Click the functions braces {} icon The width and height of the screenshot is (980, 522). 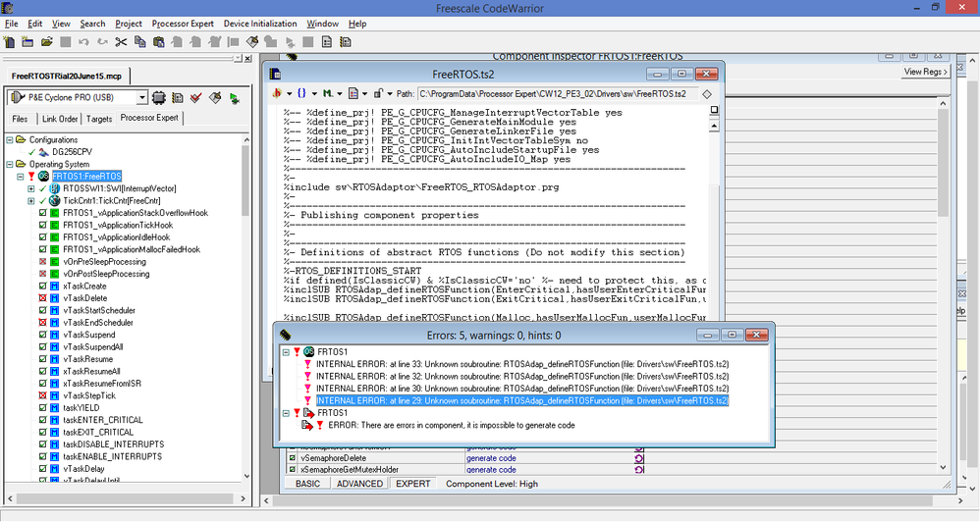point(301,93)
